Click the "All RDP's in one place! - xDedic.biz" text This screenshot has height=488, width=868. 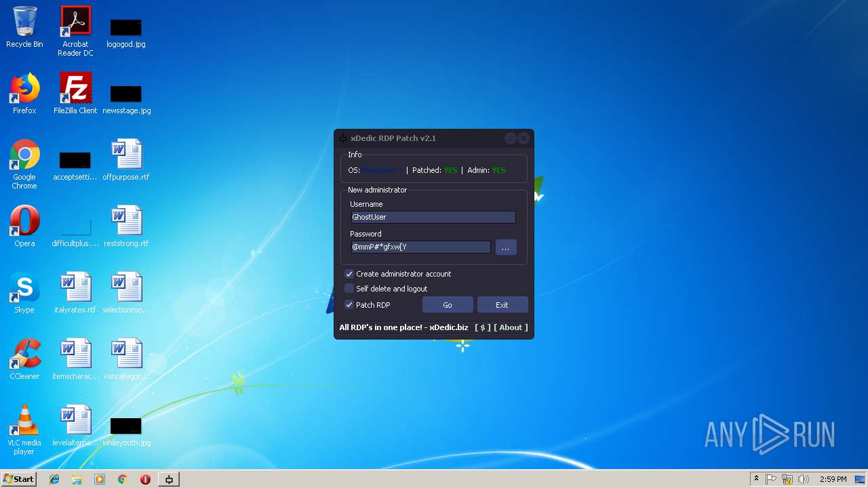tap(403, 327)
